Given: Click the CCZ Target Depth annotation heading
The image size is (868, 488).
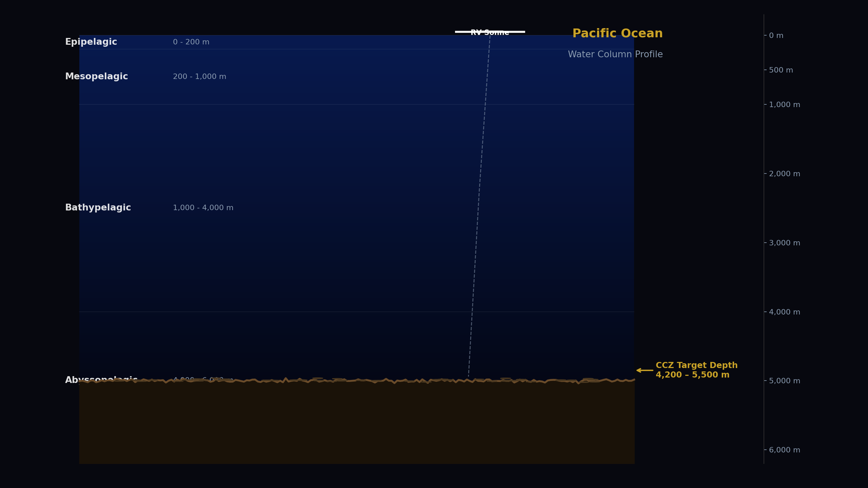Looking at the screenshot, I should 696,366.
